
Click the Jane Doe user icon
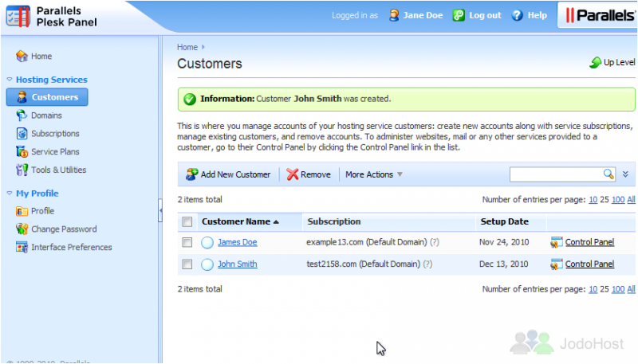tap(394, 15)
